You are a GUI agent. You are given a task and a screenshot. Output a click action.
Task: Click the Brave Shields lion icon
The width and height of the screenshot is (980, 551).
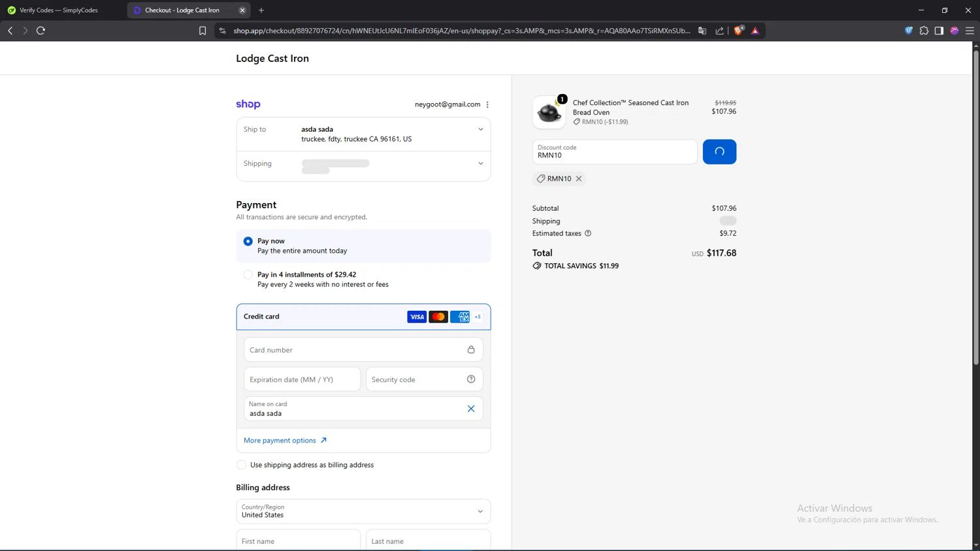pyautogui.click(x=738, y=31)
